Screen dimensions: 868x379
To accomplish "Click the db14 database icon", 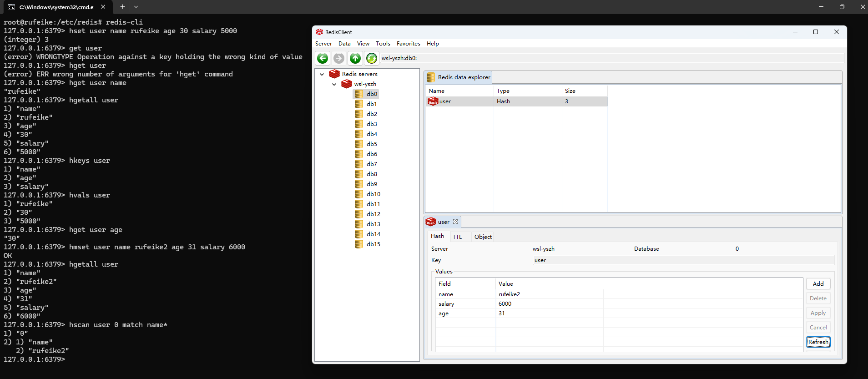I will [x=359, y=234].
